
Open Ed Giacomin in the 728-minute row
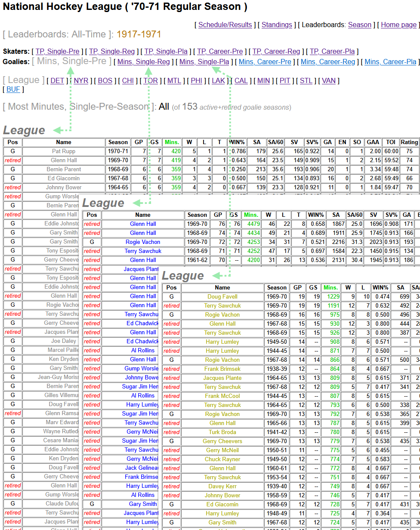point(222,505)
